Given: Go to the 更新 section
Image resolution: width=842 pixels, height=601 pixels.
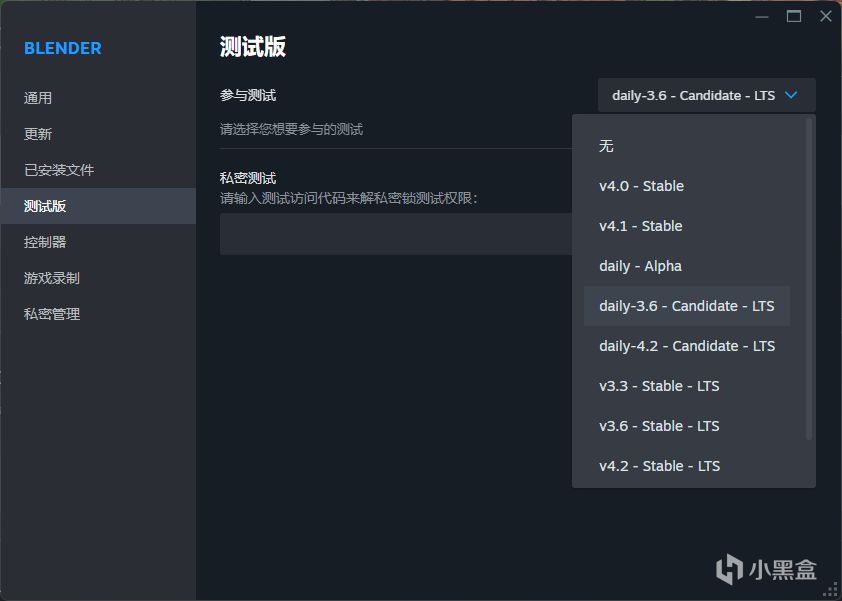Looking at the screenshot, I should pyautogui.click(x=39, y=134).
